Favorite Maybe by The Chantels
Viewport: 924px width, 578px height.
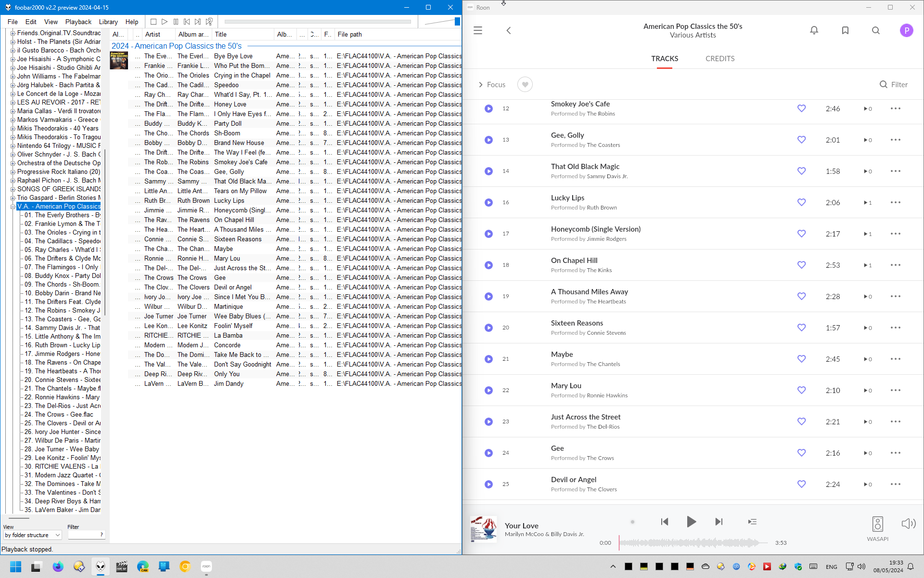coord(802,359)
